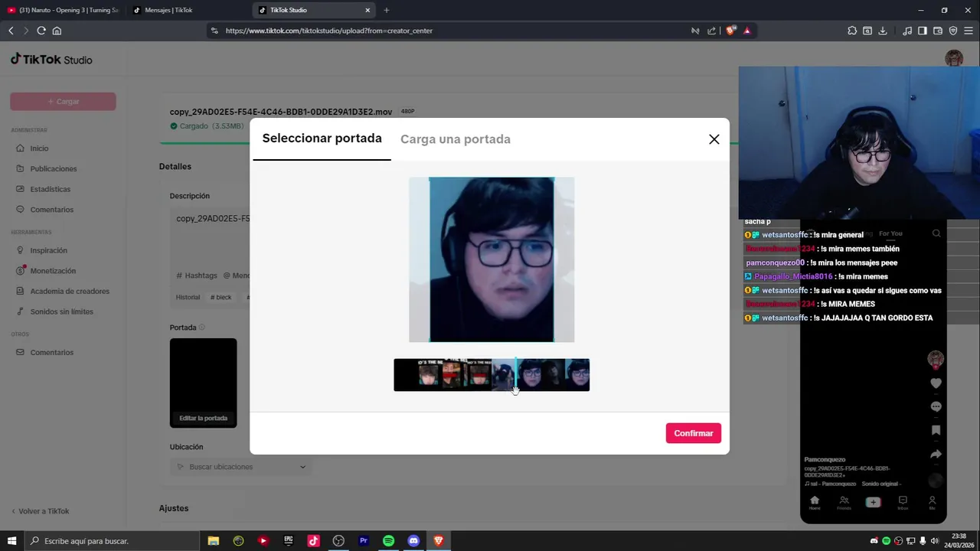Click the Inbox icon in phone preview

tap(903, 503)
